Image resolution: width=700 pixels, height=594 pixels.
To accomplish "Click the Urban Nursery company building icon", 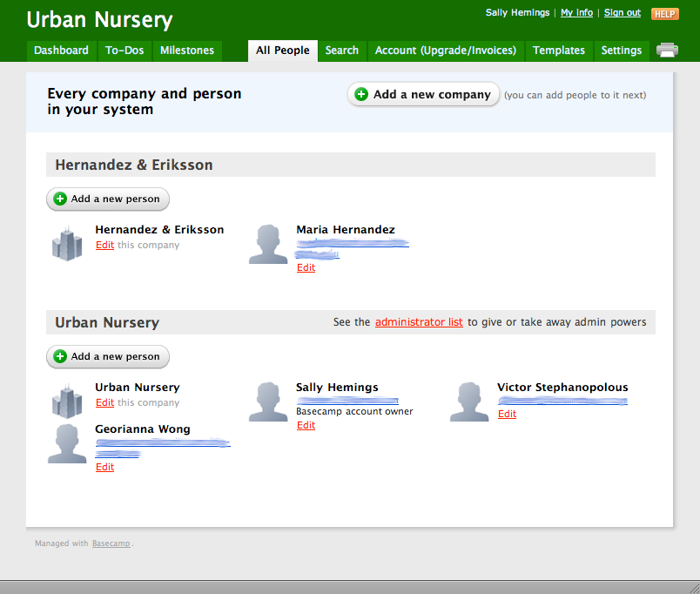I will coord(67,401).
